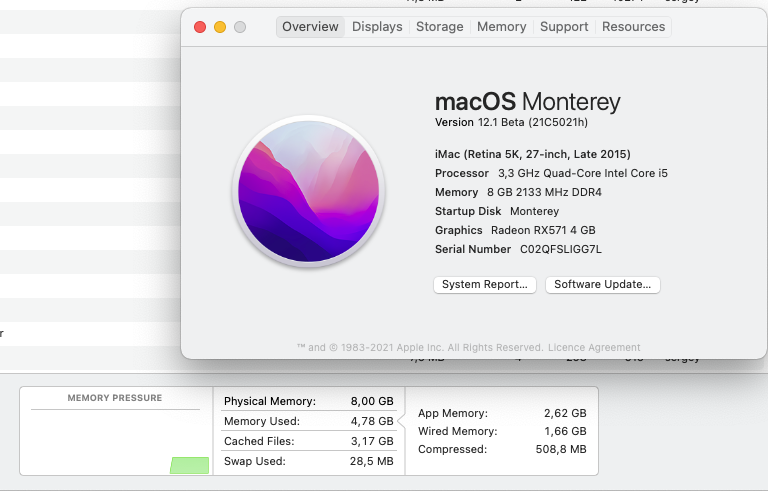
Task: Click the Wired Memory 1,66 GB value
Action: pos(565,431)
